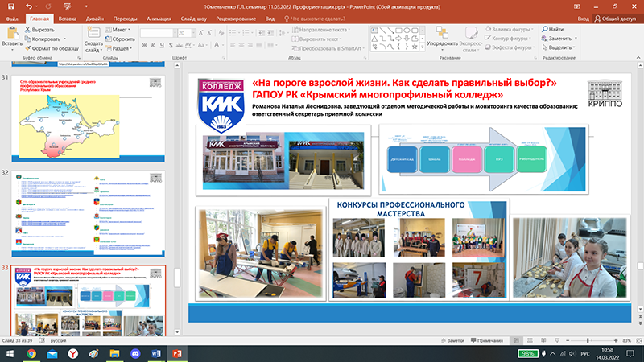Click Формат по образцу format painter
The height and width of the screenshot is (362, 644).
tap(52, 48)
